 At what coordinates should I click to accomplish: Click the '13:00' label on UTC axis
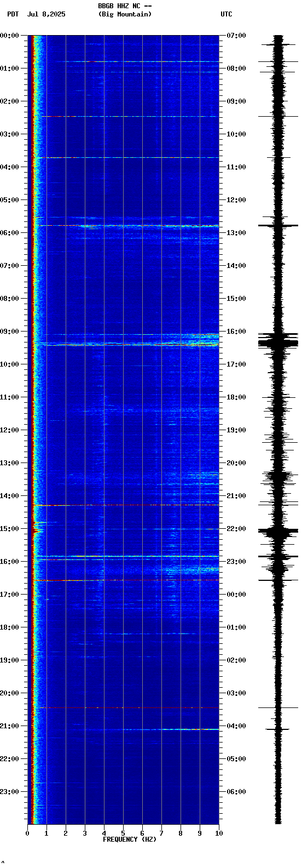pos(236,233)
